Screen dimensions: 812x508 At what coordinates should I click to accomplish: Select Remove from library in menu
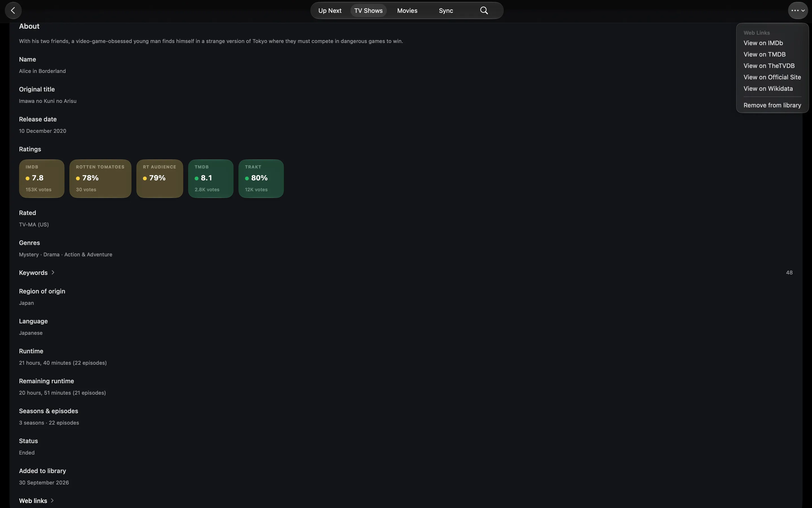772,105
